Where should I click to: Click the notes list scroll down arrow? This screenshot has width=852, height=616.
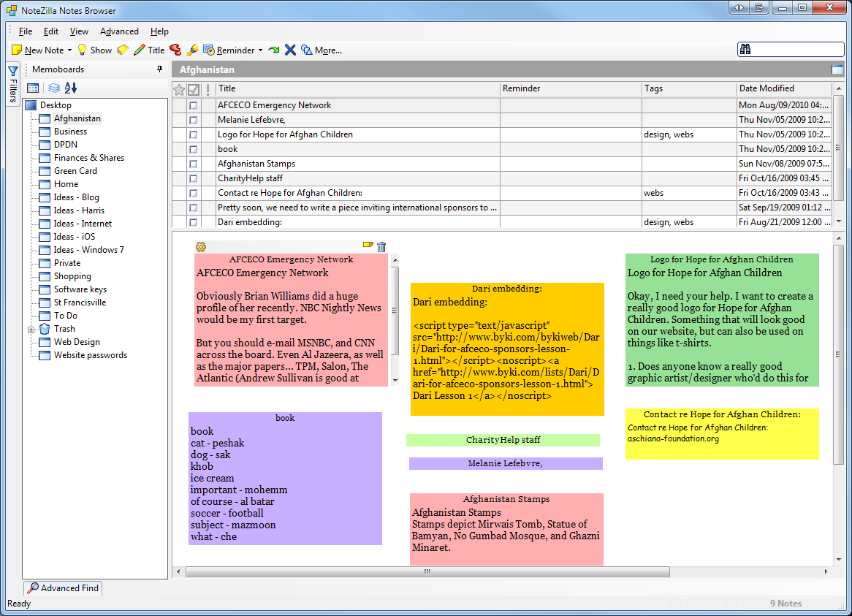click(x=838, y=221)
